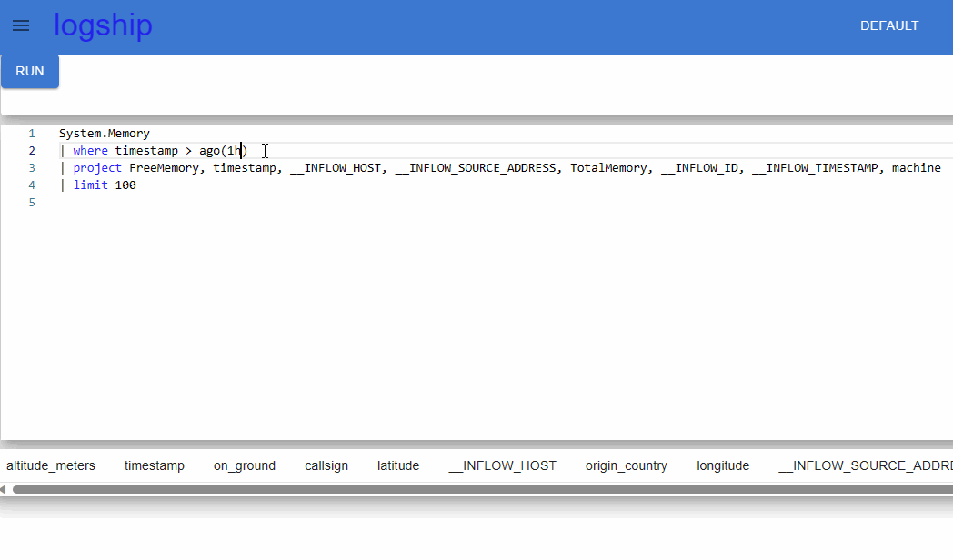Image resolution: width=953 pixels, height=560 pixels.
Task: Click FreeMemory in the project clause
Action: (164, 167)
